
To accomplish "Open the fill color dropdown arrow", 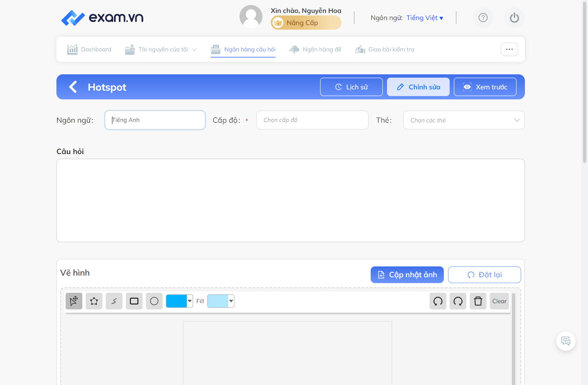I will click(231, 301).
